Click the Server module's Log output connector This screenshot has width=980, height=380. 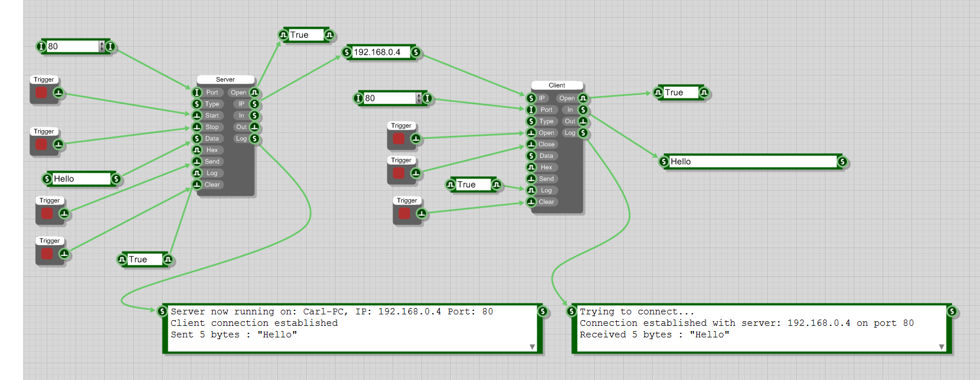254,139
